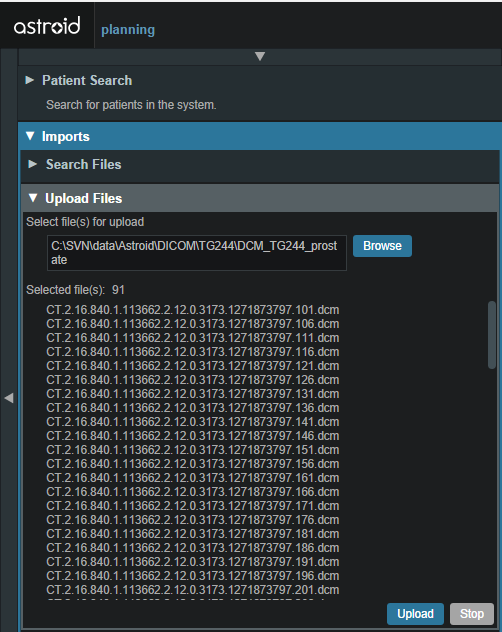Select file ending in 1271873797.201.dcm

click(193, 590)
